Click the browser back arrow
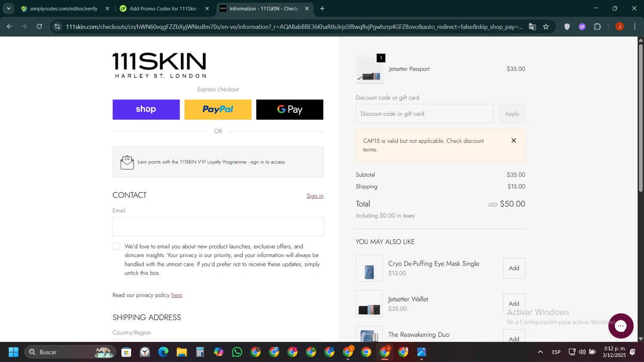This screenshot has height=362, width=644. point(9,27)
